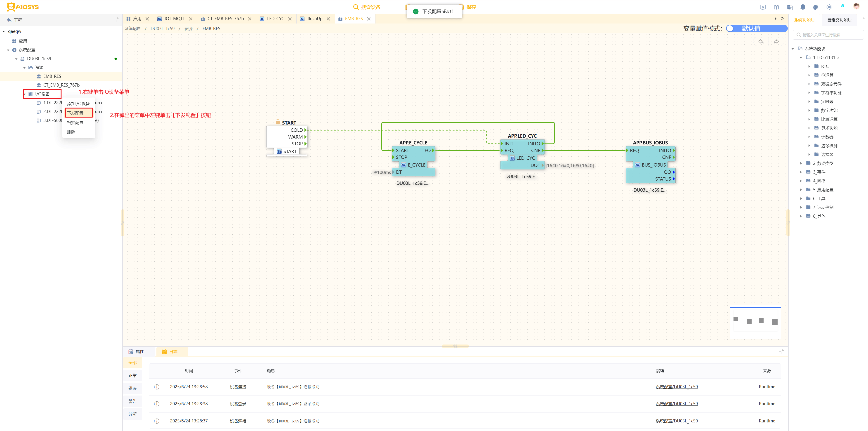Collapse the qaeqw project node

pos(4,31)
